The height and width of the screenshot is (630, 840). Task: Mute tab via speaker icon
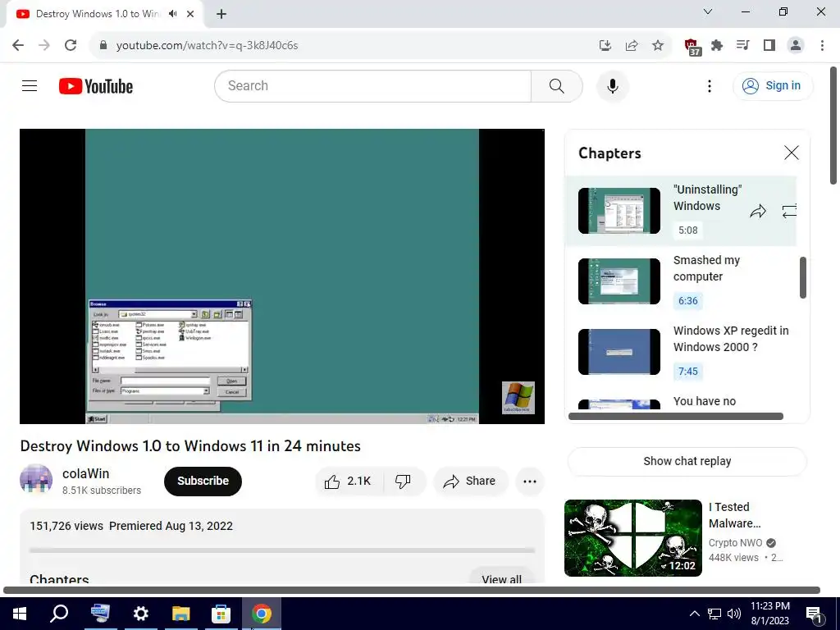(x=172, y=14)
